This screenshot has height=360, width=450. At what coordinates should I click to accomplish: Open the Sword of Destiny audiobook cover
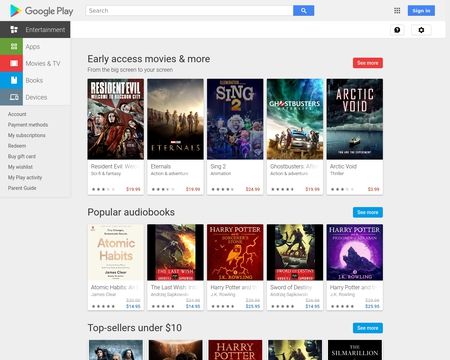click(295, 252)
